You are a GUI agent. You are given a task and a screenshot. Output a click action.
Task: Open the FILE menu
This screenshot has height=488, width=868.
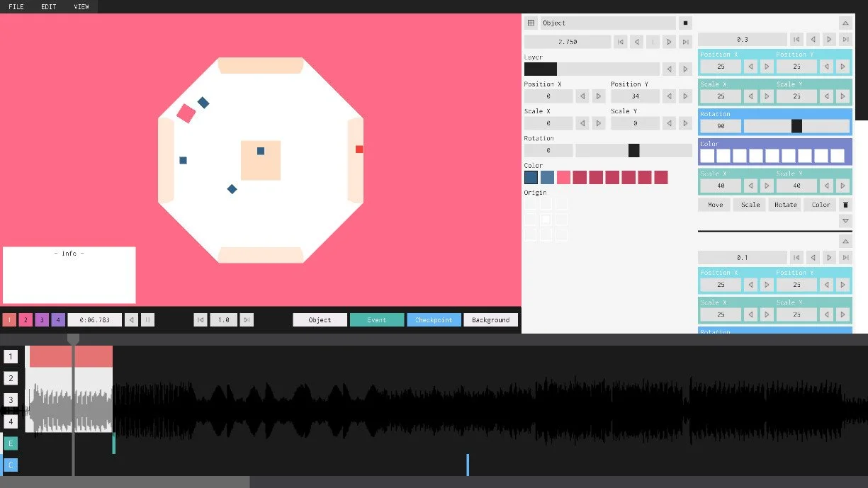(x=16, y=6)
